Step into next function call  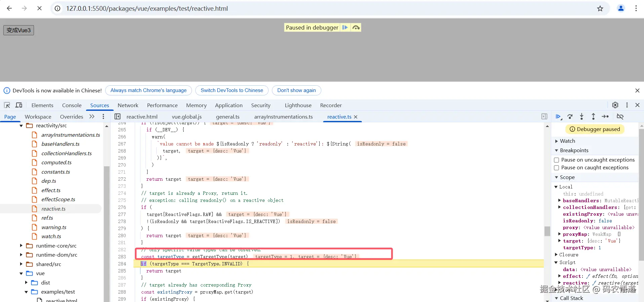(581, 117)
